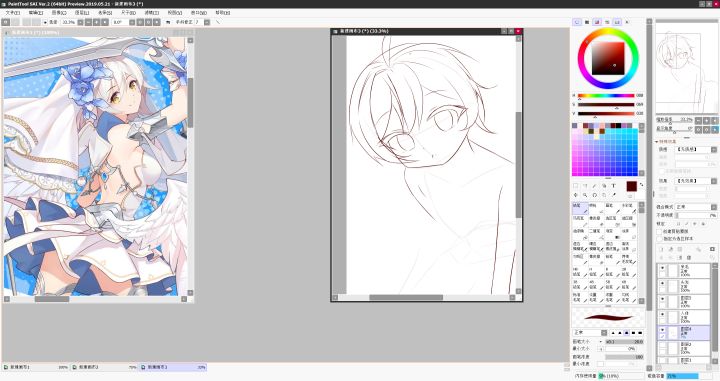Adjust the layer opacity slider
This screenshot has width=720, height=381.
pyautogui.click(x=696, y=215)
